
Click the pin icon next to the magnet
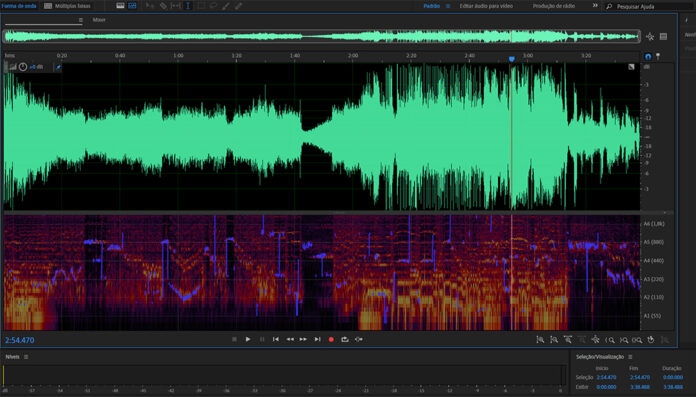tap(658, 56)
